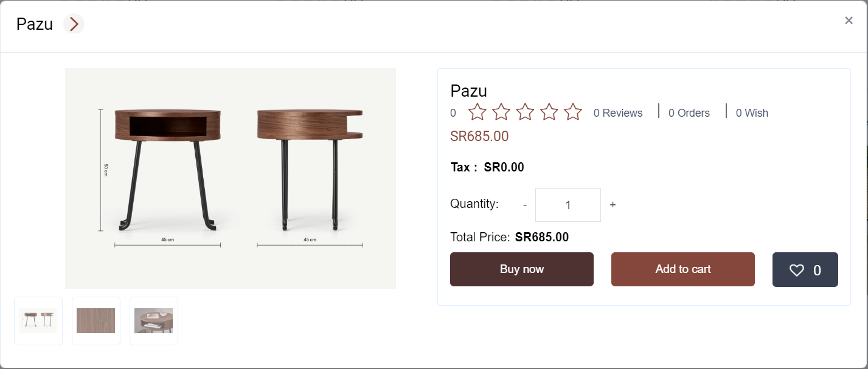Rate product with first star
Viewport: 868px width, 369px height.
pos(477,112)
